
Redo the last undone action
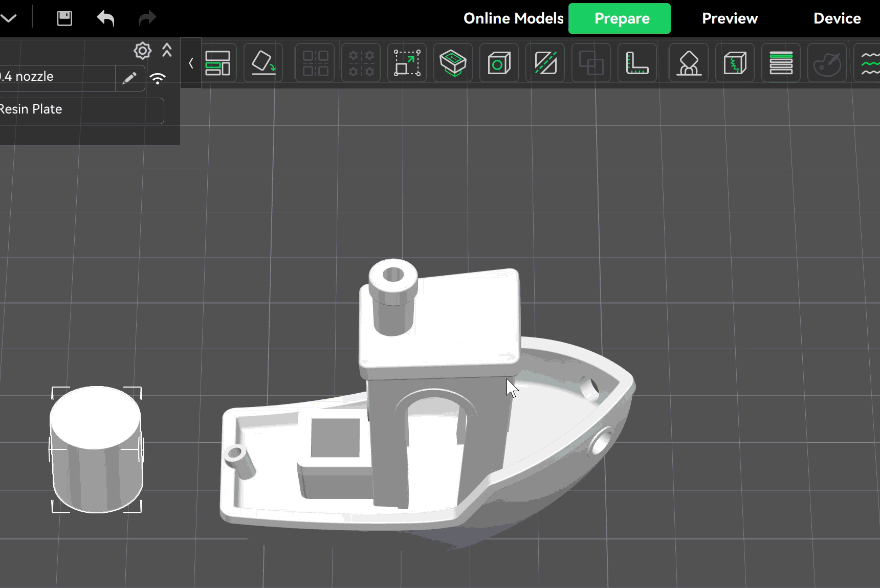coord(147,18)
